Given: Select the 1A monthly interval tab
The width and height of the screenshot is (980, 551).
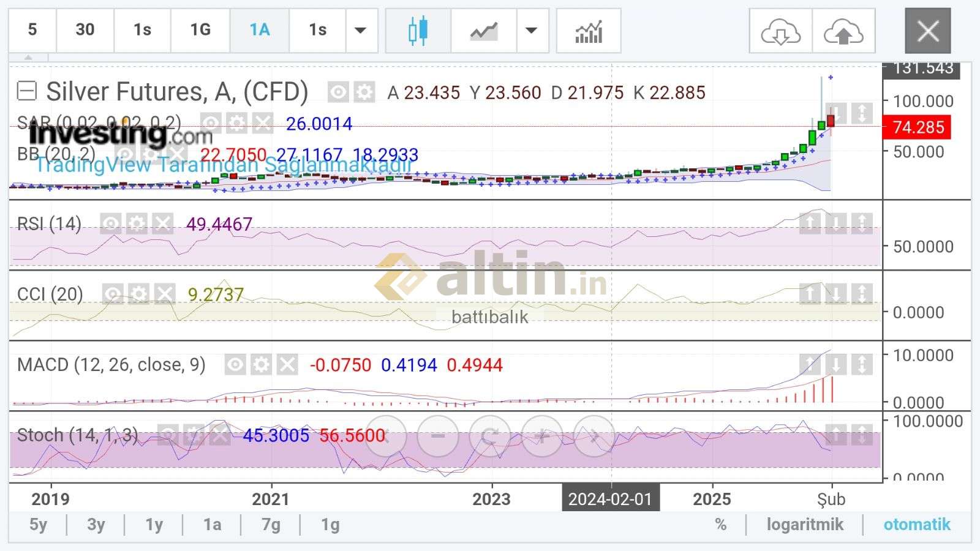Looking at the screenshot, I should (x=259, y=30).
